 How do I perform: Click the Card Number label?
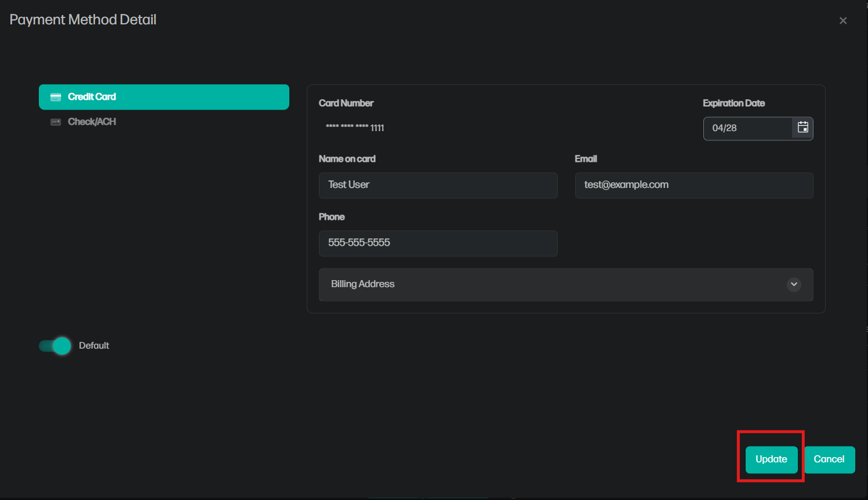pos(346,103)
